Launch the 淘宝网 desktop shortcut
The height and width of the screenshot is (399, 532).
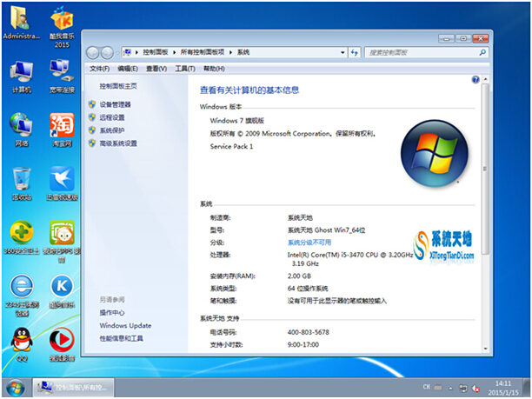tap(61, 125)
